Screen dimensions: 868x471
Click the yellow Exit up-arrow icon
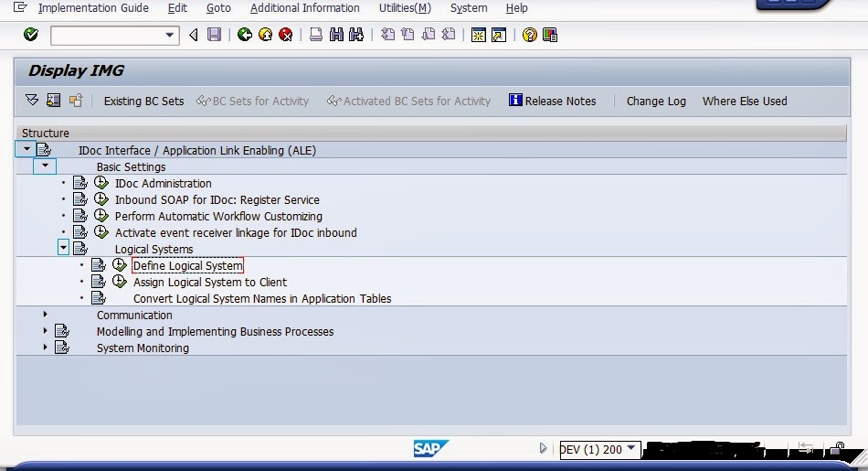[x=266, y=35]
